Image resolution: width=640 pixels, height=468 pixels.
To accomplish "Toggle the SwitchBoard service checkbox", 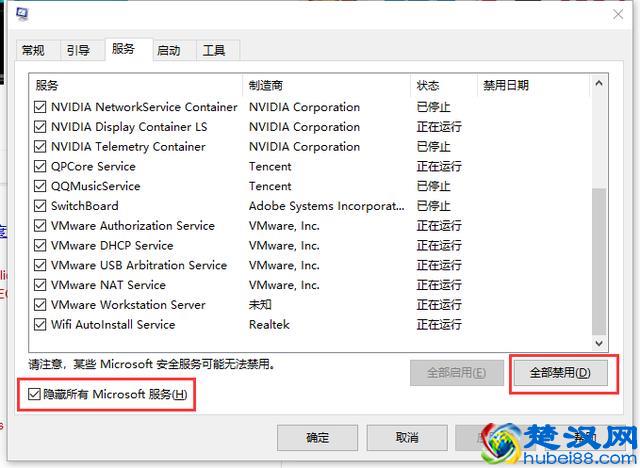I will tap(40, 206).
